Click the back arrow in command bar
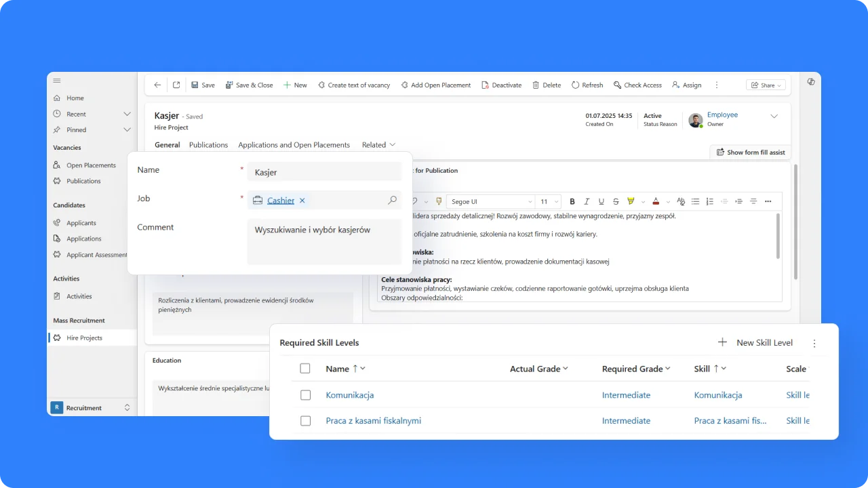Viewport: 868px width, 488px height. click(x=157, y=85)
